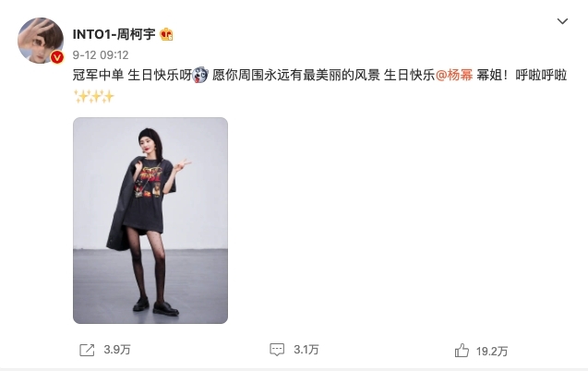
Task: Click the repost share icon
Action: click(x=87, y=350)
